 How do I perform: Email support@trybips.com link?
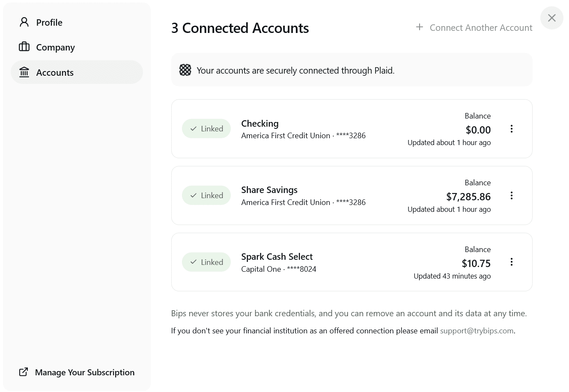[477, 331]
